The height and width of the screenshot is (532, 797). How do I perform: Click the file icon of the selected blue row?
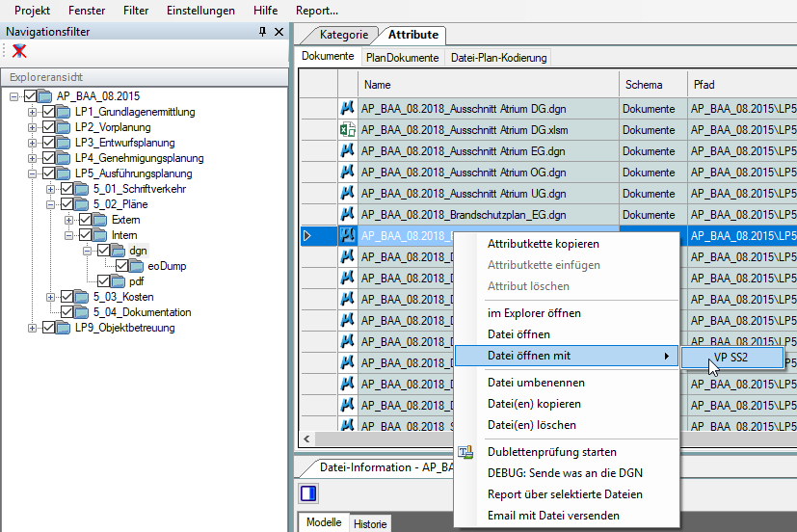pos(348,236)
